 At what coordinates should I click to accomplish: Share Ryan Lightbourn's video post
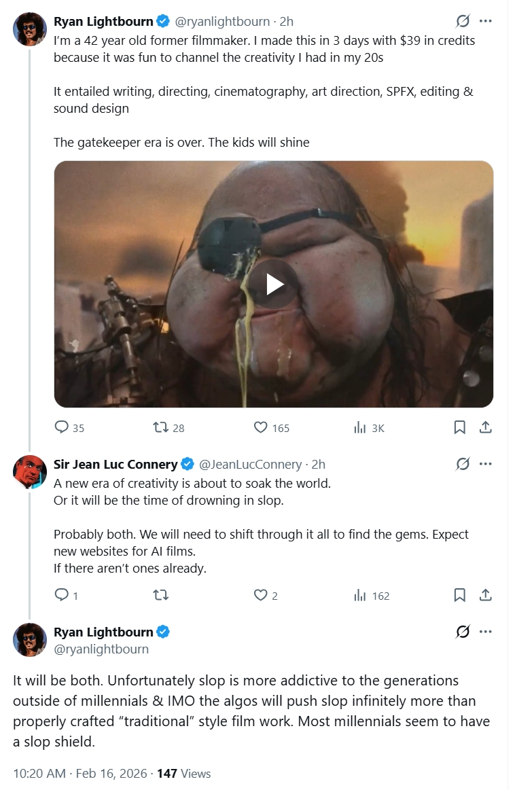point(485,427)
